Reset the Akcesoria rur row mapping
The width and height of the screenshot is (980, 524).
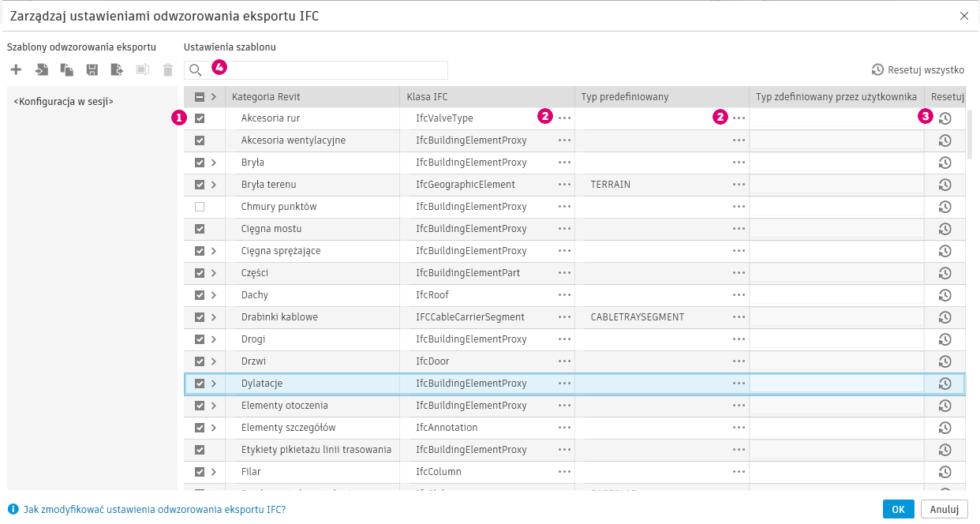point(944,118)
